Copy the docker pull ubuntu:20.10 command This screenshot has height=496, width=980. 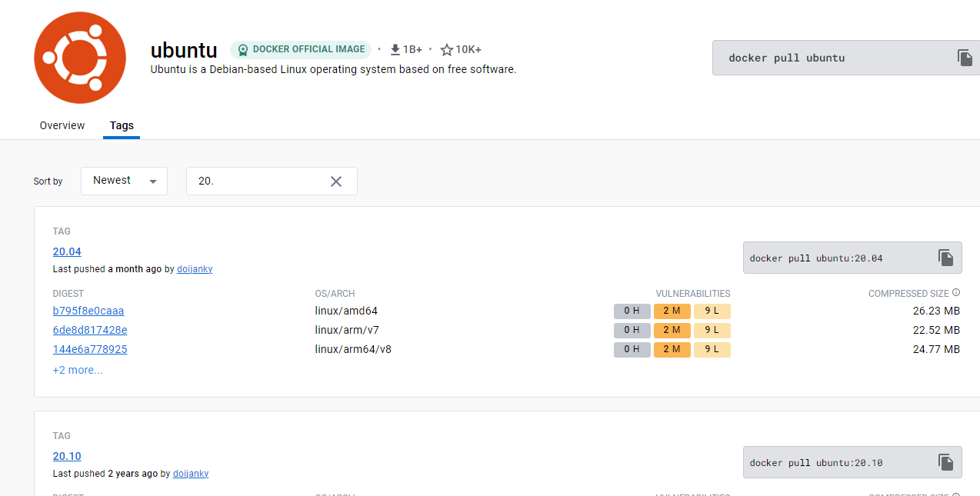(946, 462)
